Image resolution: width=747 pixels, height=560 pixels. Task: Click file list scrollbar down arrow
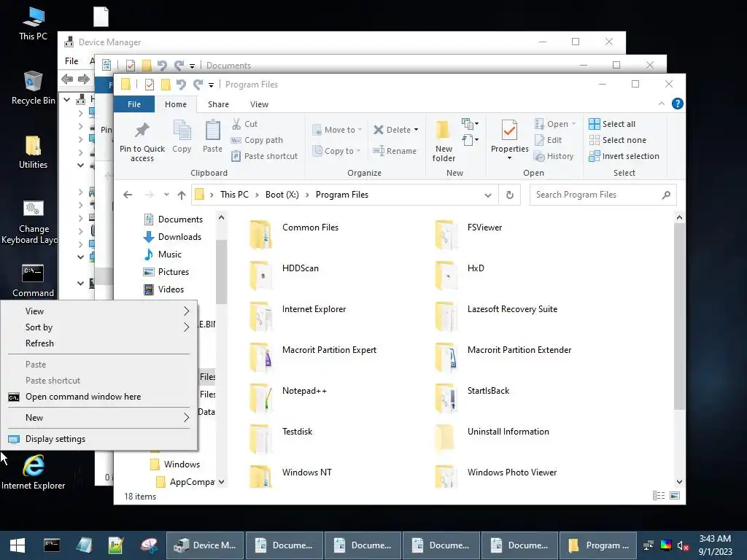pos(679,482)
